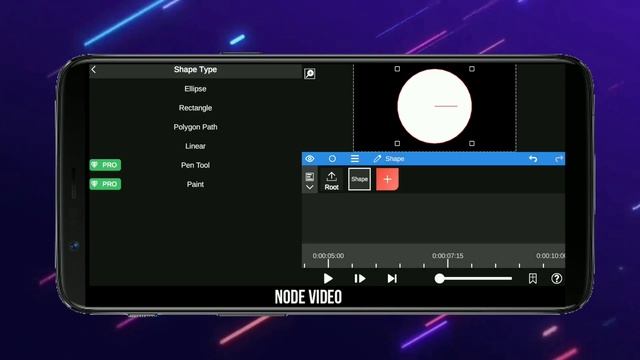Click the top-right handle of circle
Viewport: 640px width, 360px height.
coord(472,69)
